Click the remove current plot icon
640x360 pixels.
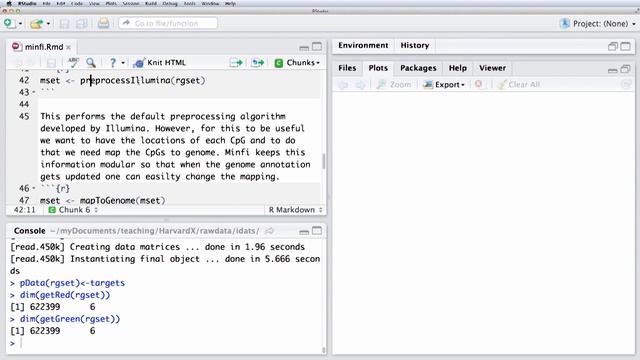pyautogui.click(x=478, y=84)
